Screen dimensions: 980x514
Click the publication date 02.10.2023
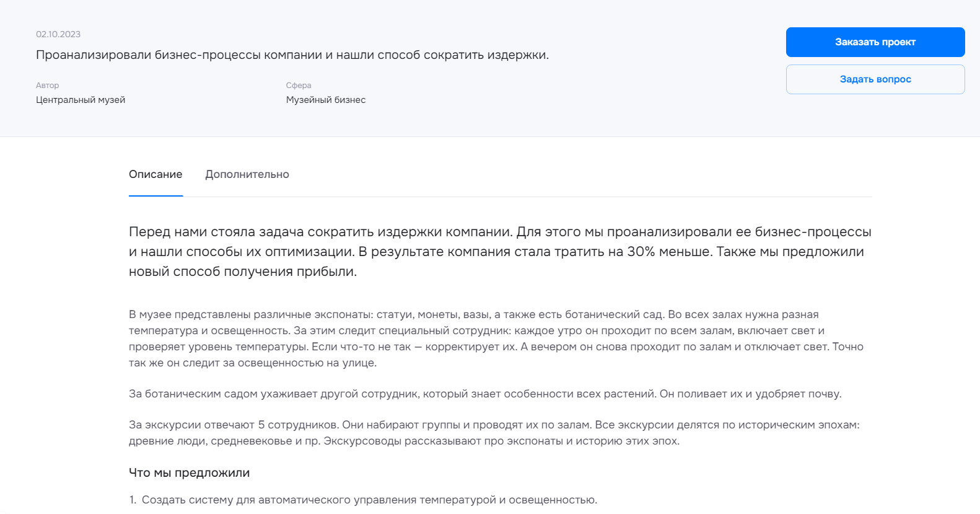(58, 34)
